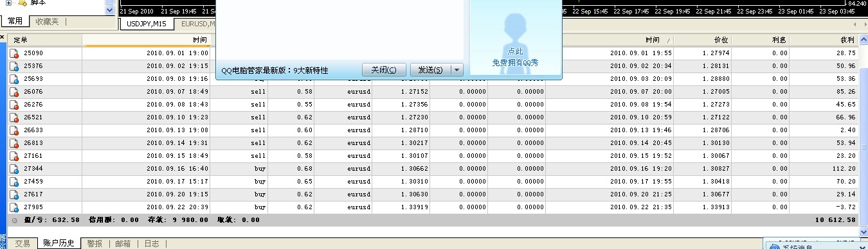Sort by the 获利 column header

coord(824,40)
